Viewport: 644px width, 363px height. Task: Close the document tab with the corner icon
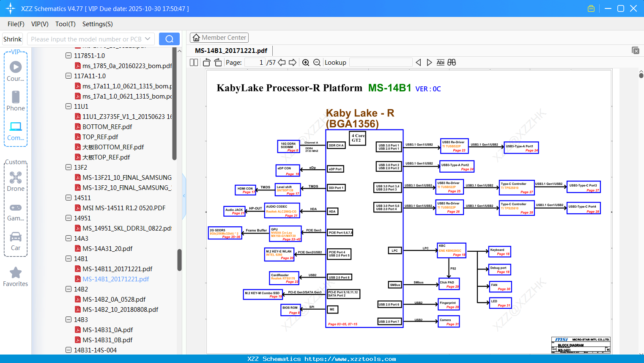pos(636,50)
